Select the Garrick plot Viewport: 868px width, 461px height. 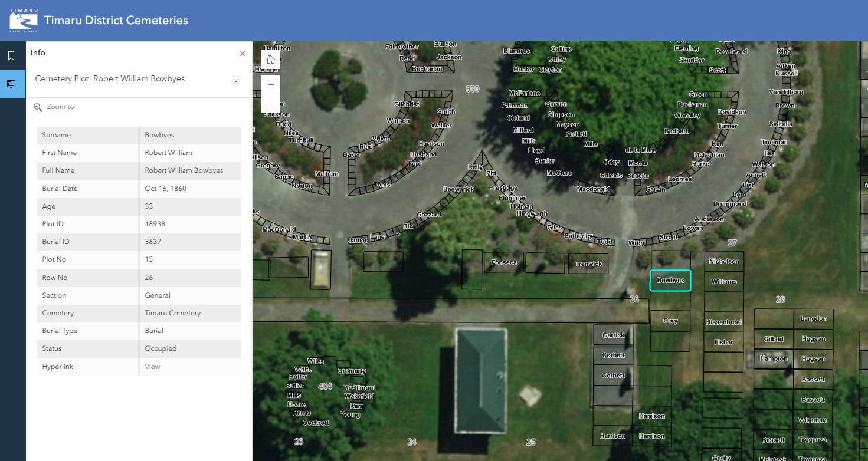tap(613, 335)
